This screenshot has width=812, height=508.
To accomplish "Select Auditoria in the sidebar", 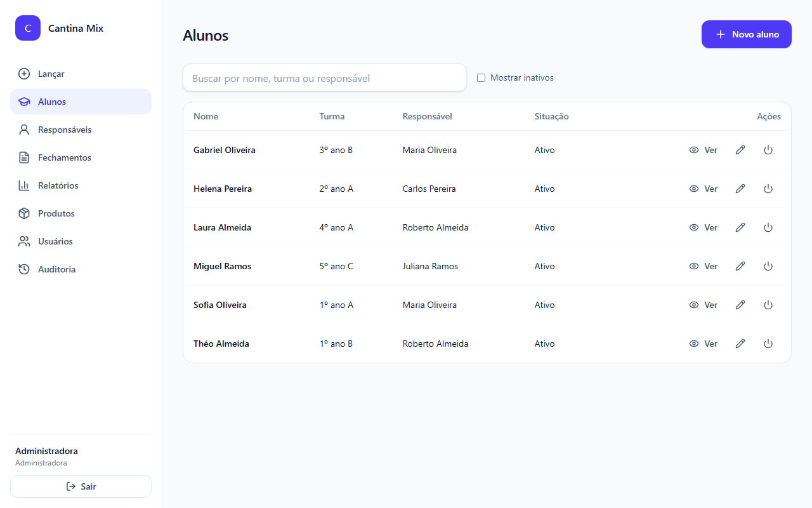I will [81, 269].
